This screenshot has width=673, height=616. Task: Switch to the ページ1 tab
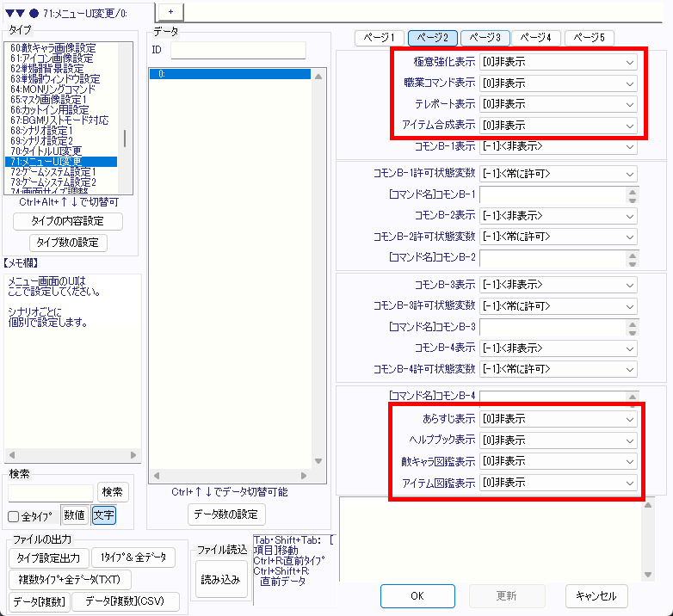click(x=380, y=38)
